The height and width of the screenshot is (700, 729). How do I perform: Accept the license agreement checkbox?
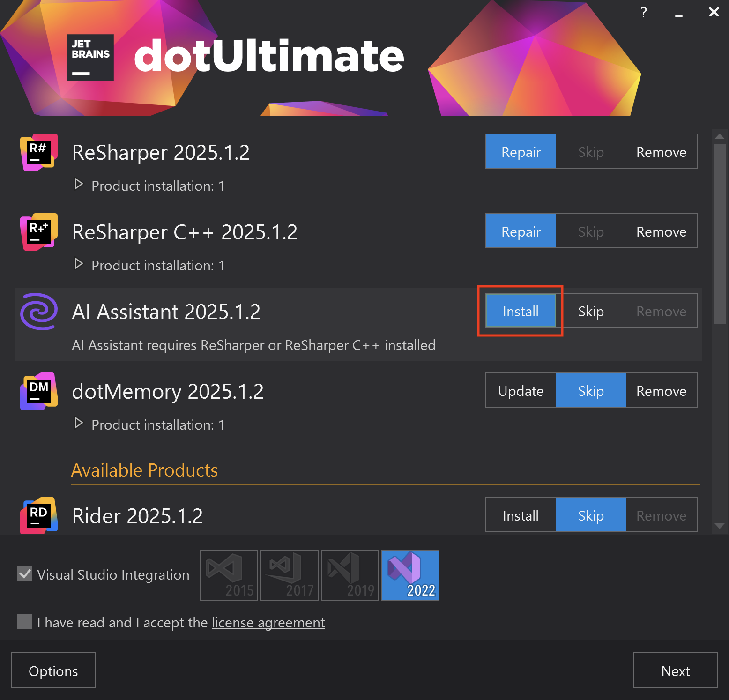tap(25, 621)
